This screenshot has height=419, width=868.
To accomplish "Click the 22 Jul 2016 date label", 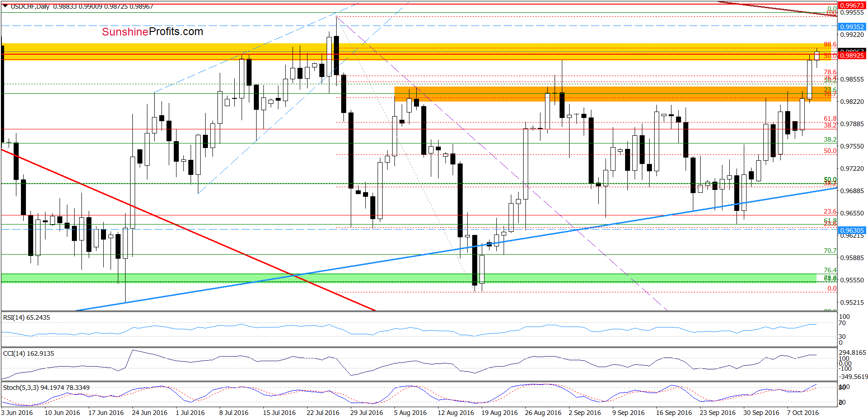I will (x=323, y=413).
